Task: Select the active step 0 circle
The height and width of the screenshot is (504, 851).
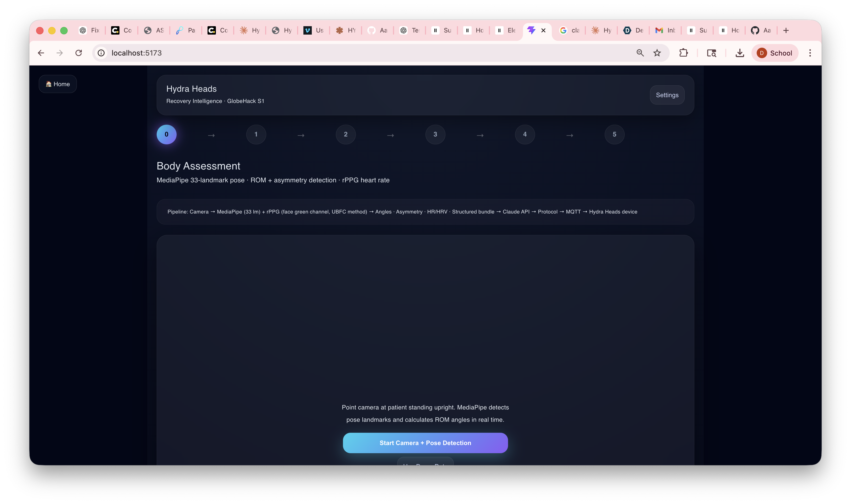Action: coord(166,134)
